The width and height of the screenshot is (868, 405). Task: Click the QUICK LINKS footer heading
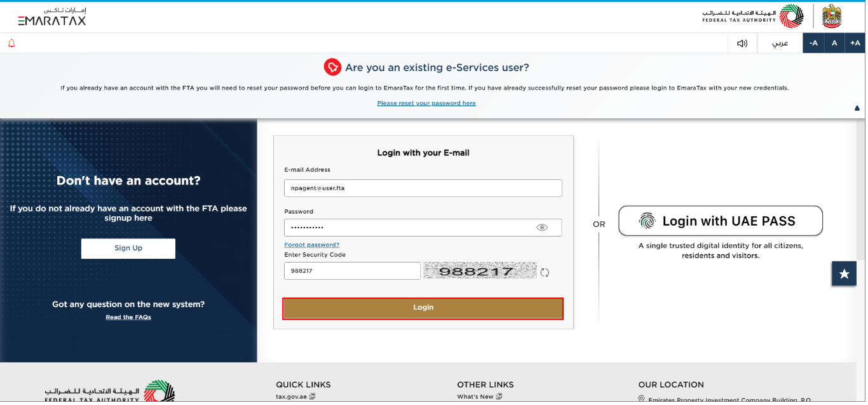[304, 385]
